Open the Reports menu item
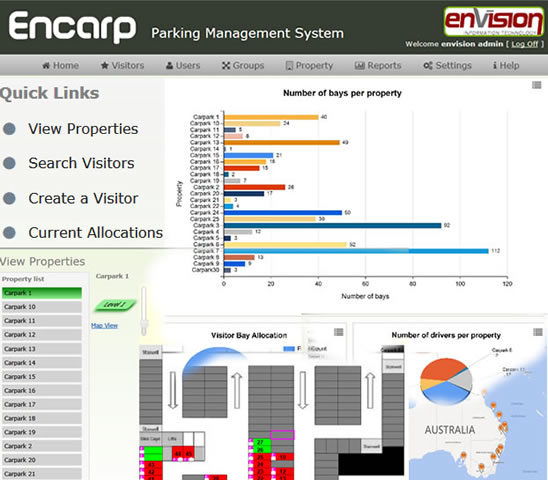This screenshot has height=480, width=548. [378, 65]
